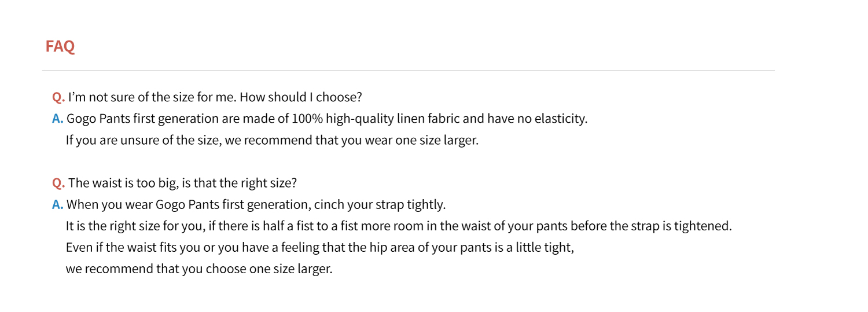Click the answer line mentioning linen fabric

tap(327, 119)
